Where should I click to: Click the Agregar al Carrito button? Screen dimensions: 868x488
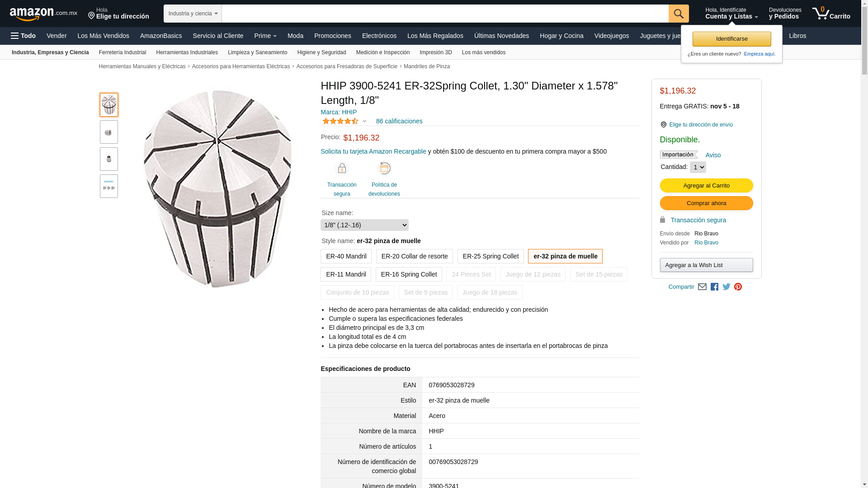(706, 186)
